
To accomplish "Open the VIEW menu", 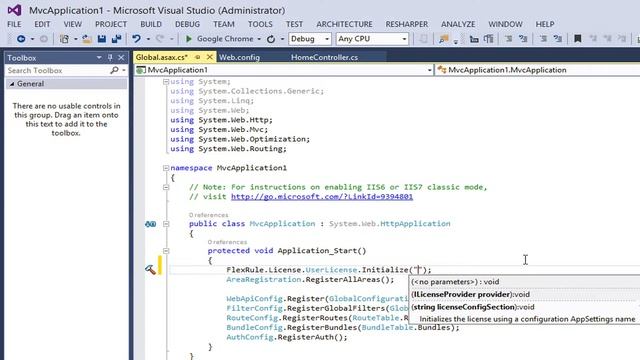I will (73, 24).
